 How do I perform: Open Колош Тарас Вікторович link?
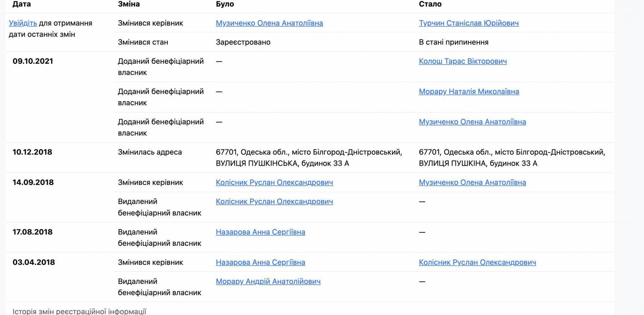coord(462,61)
